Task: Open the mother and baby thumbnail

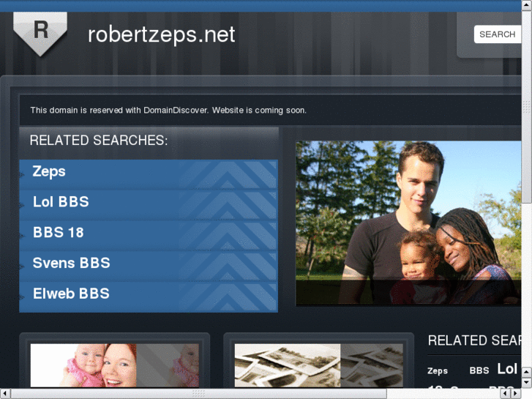Action: click(115, 365)
